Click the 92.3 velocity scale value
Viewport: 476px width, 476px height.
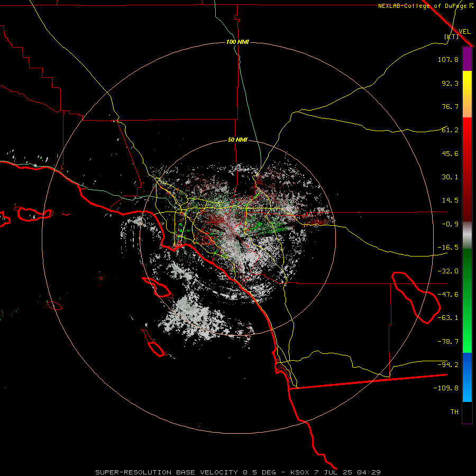tap(450, 83)
